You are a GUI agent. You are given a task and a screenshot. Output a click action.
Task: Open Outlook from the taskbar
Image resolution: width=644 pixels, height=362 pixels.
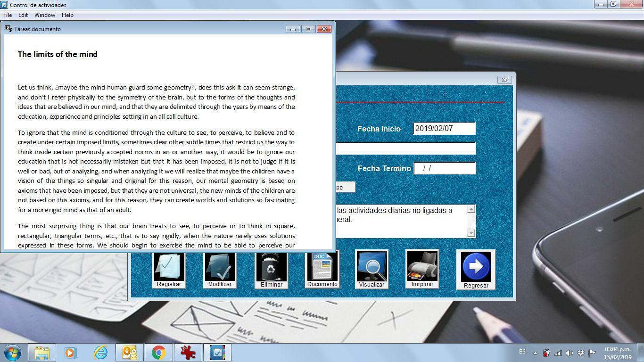point(130,353)
